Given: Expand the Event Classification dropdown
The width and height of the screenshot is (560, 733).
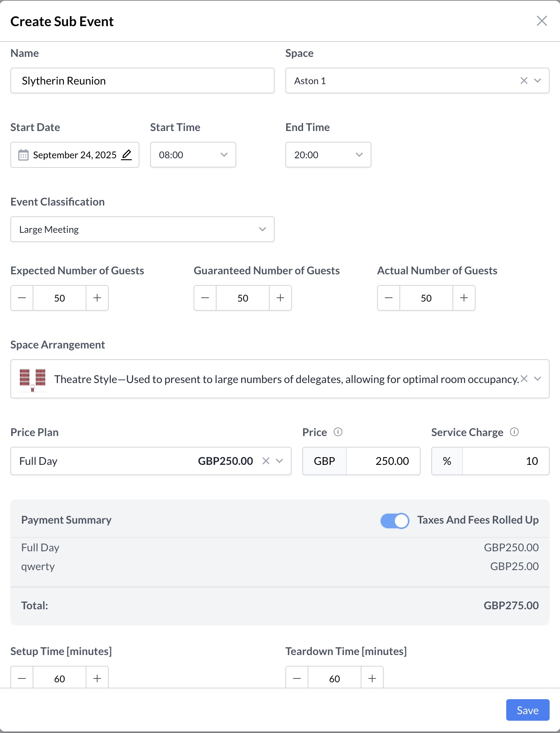Looking at the screenshot, I should coord(142,229).
